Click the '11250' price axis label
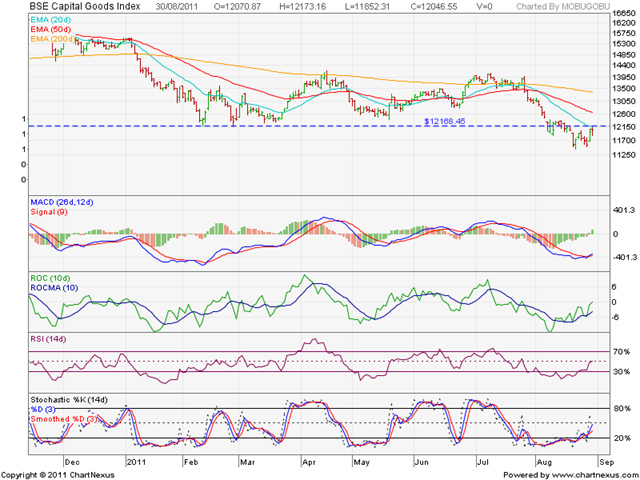The image size is (640, 480). (x=624, y=155)
